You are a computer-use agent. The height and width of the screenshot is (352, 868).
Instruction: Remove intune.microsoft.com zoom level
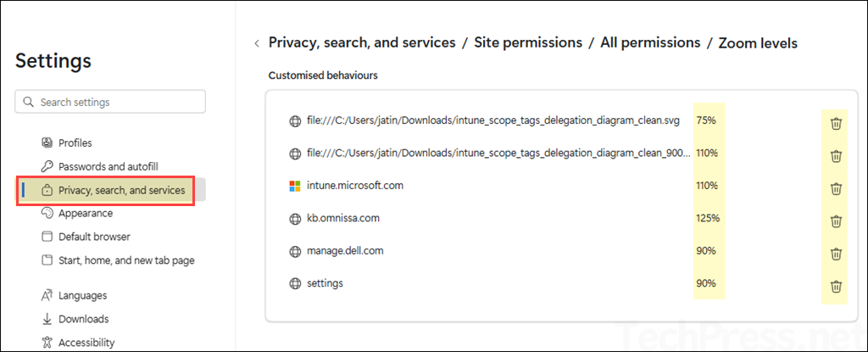tap(836, 189)
